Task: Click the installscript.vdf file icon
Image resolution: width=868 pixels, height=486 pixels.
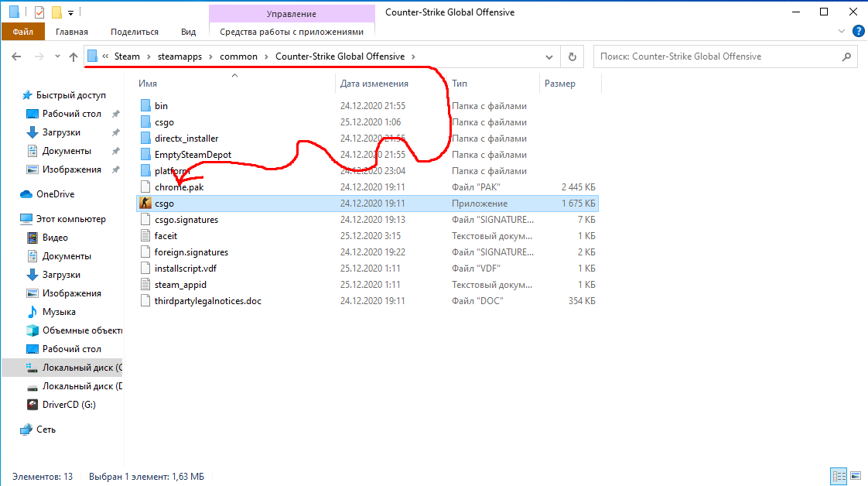Action: coord(145,269)
